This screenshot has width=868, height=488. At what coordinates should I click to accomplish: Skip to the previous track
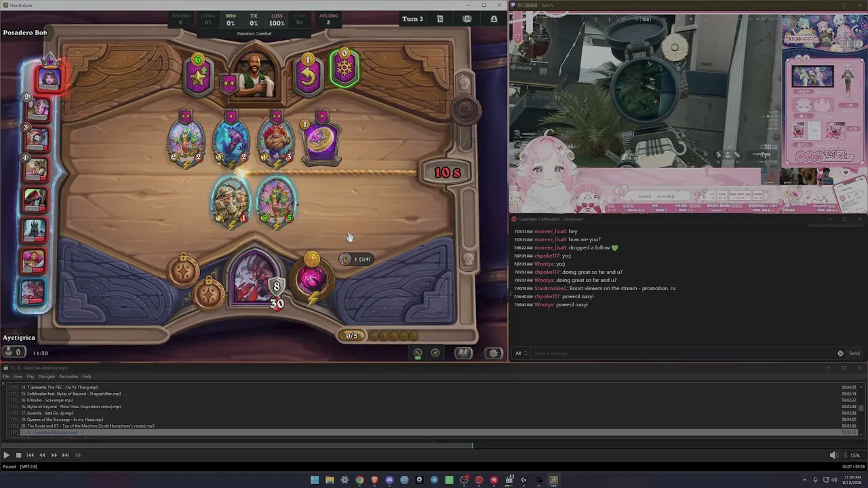tap(30, 455)
